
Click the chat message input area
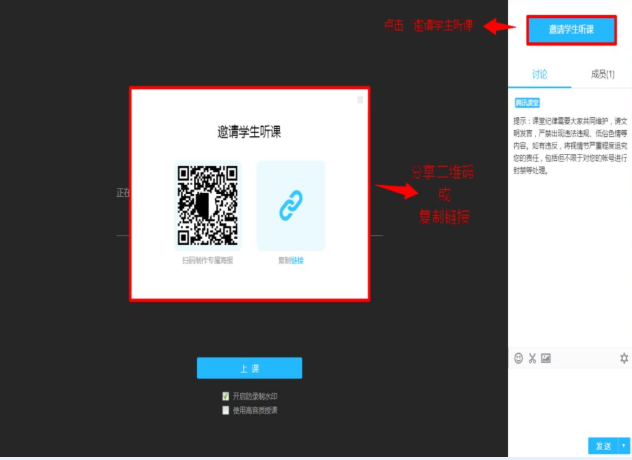(570, 400)
